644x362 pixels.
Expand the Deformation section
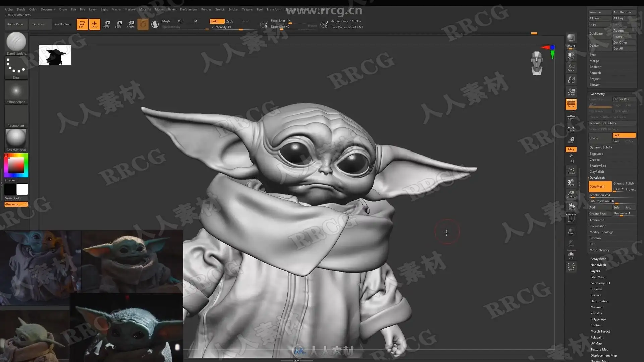pos(599,301)
